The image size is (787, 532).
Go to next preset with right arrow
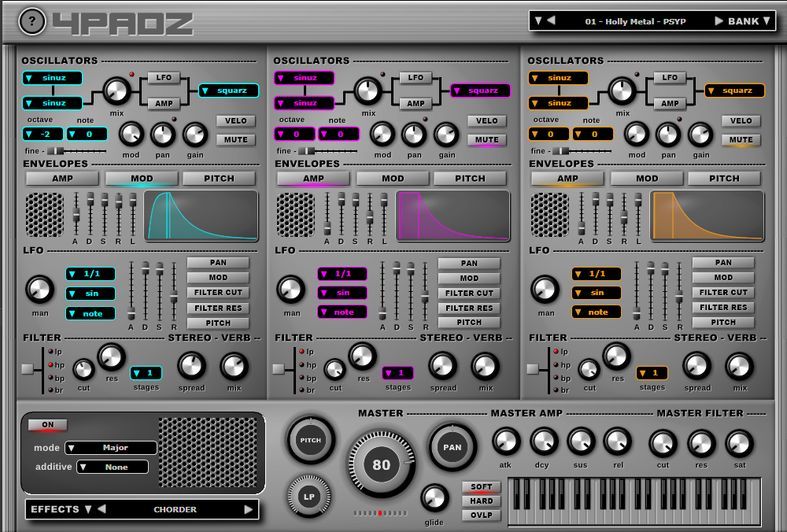pos(719,20)
